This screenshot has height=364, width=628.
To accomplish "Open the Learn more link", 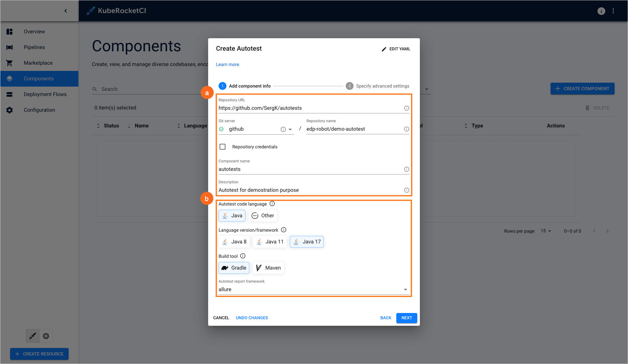I will (228, 65).
